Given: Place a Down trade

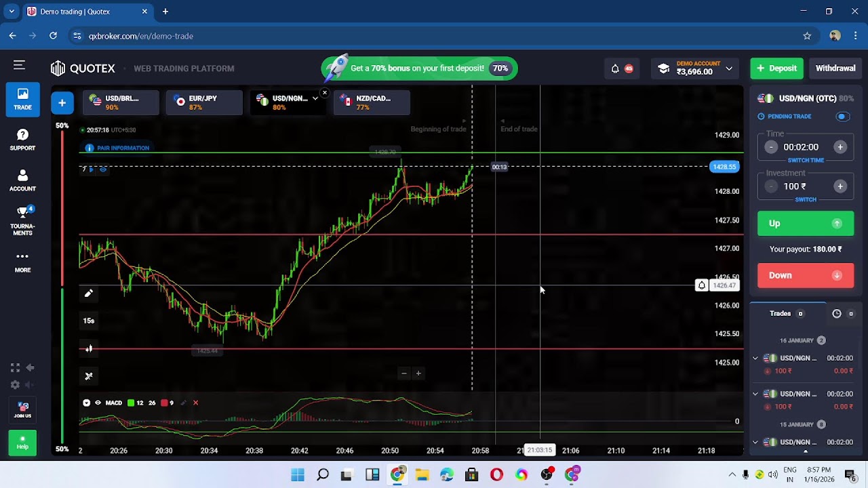Looking at the screenshot, I should (805, 275).
